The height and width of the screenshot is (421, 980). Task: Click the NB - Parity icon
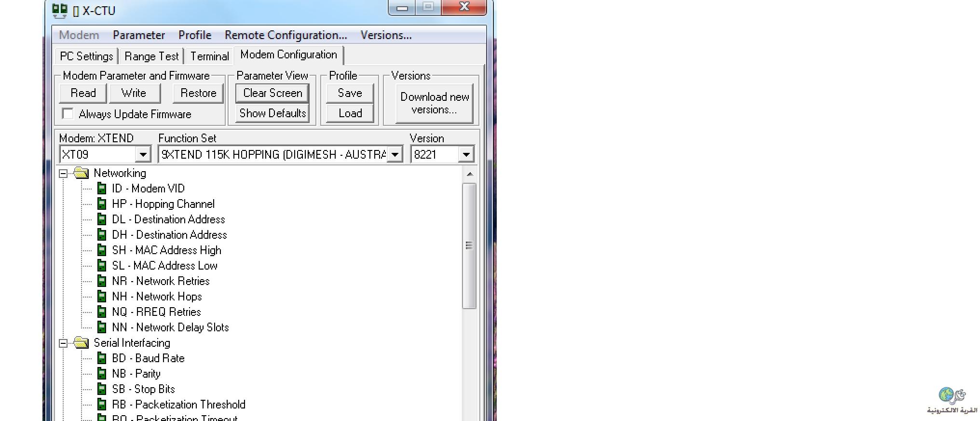click(102, 374)
